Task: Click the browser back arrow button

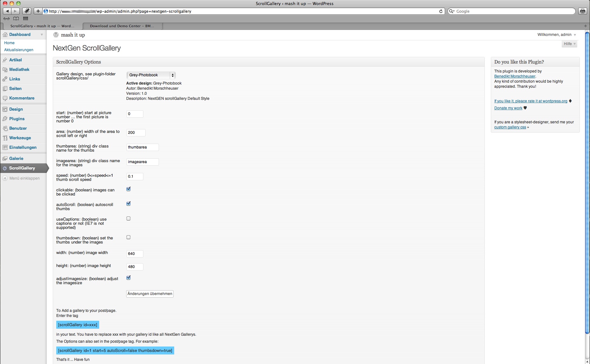Action: (7, 11)
